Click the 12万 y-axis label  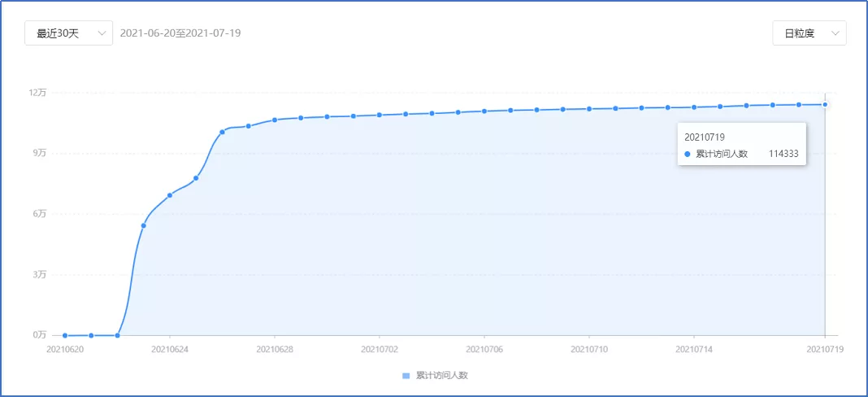(37, 92)
